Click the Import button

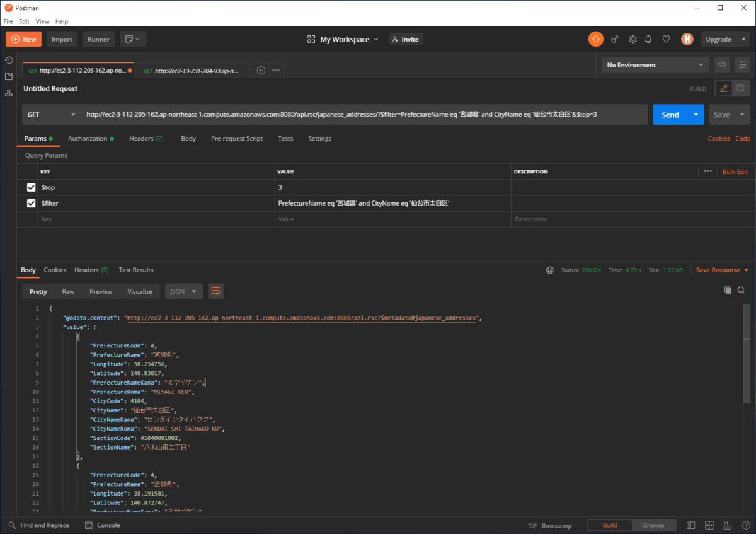point(62,39)
